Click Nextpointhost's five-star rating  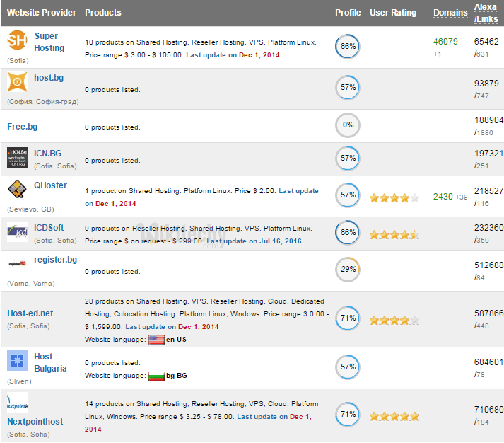pyautogui.click(x=394, y=417)
